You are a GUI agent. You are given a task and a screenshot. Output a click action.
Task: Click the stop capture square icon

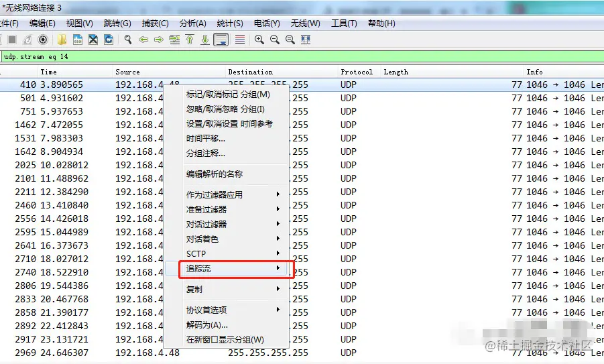12,40
